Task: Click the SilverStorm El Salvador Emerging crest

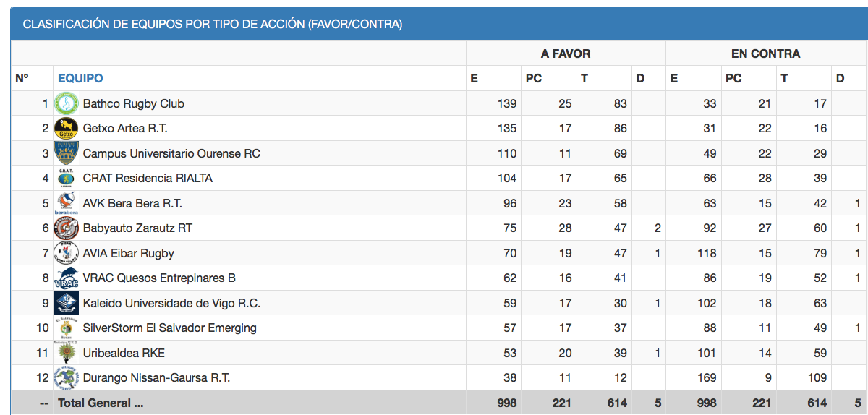Action: pyautogui.click(x=67, y=328)
